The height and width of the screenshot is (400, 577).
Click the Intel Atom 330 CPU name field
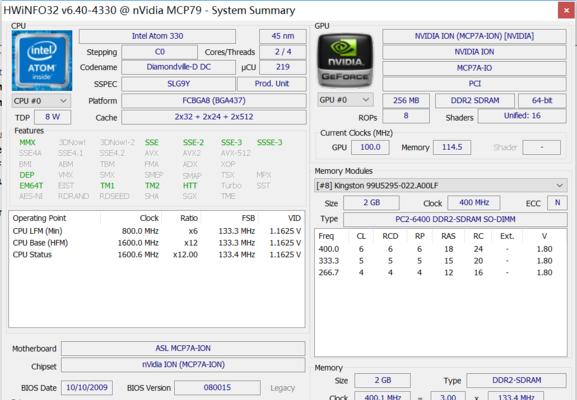tap(157, 36)
